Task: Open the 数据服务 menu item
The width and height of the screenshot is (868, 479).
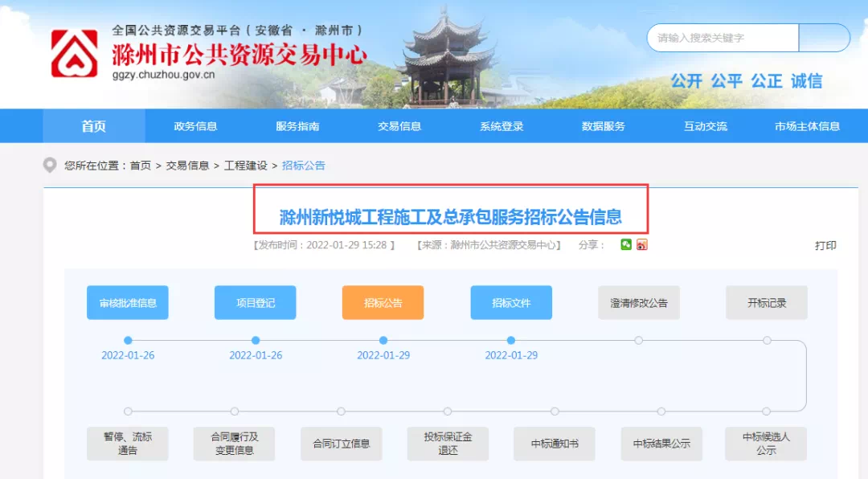Action: click(x=604, y=125)
